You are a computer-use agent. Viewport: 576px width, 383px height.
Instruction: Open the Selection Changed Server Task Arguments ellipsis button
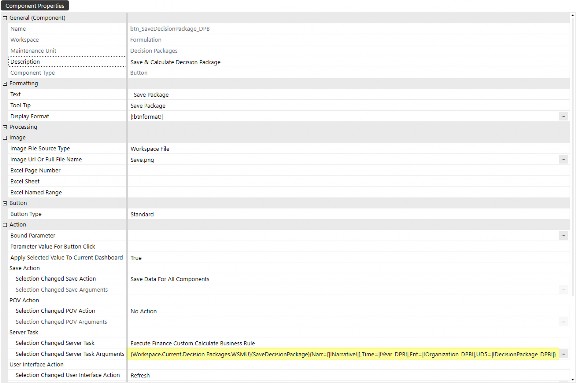point(563,354)
